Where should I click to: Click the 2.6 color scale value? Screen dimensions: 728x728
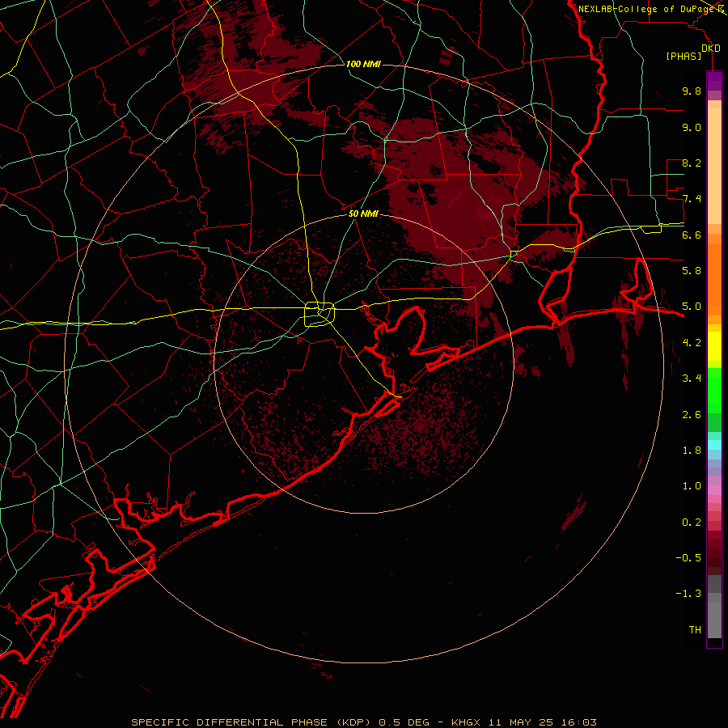pos(692,415)
